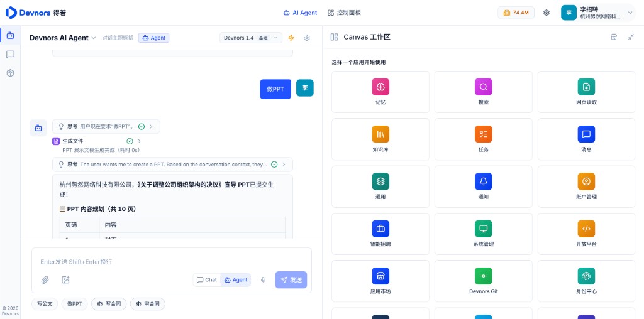Viewport: 644px width, 319px height.
Task: Open chat history icon in left sidebar
Action: [10, 54]
